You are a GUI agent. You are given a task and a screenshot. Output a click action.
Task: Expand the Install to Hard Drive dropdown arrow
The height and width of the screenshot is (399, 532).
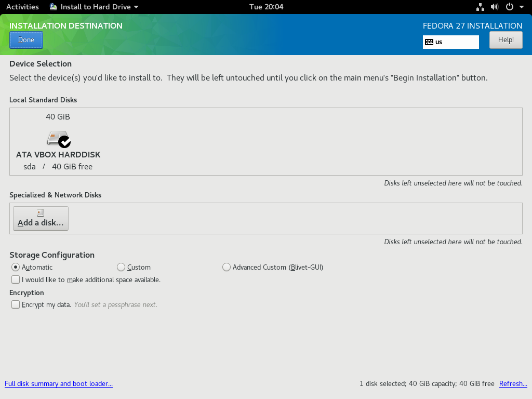pyautogui.click(x=136, y=7)
